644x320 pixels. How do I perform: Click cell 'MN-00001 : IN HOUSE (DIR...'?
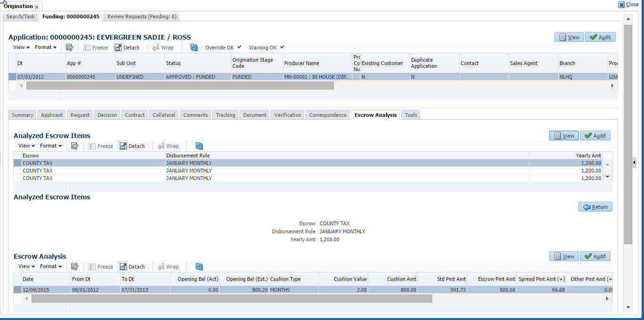[318, 77]
